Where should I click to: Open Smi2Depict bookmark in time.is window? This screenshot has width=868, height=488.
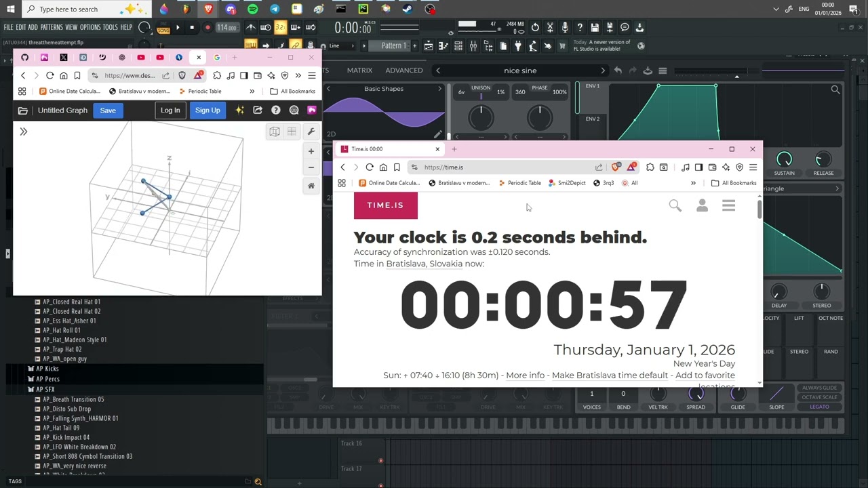(x=567, y=183)
